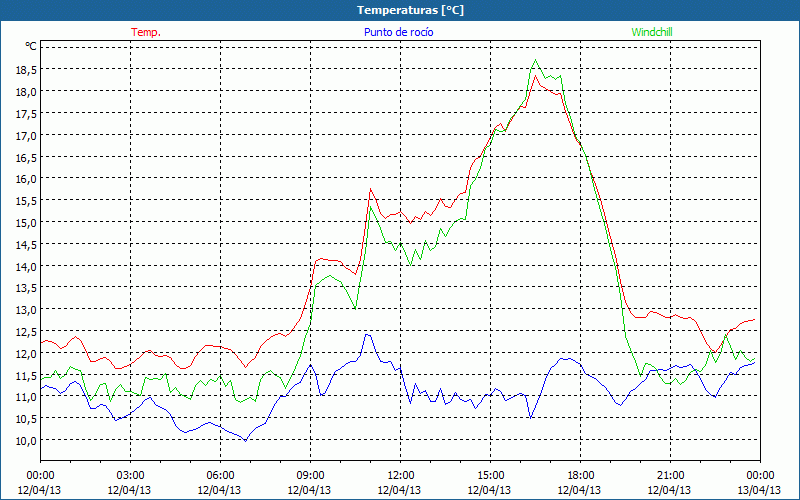Click the °C unit label on the axis
Screen dimensions: 800x500
[x=31, y=46]
